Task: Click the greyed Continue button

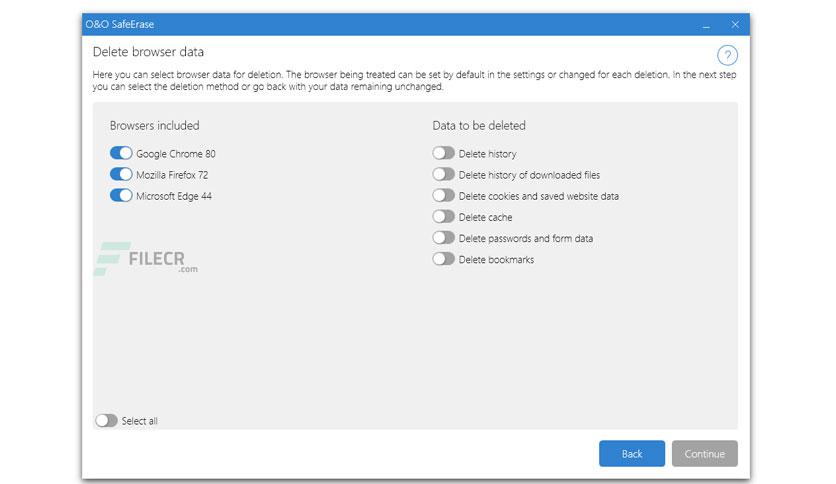Action: [705, 454]
